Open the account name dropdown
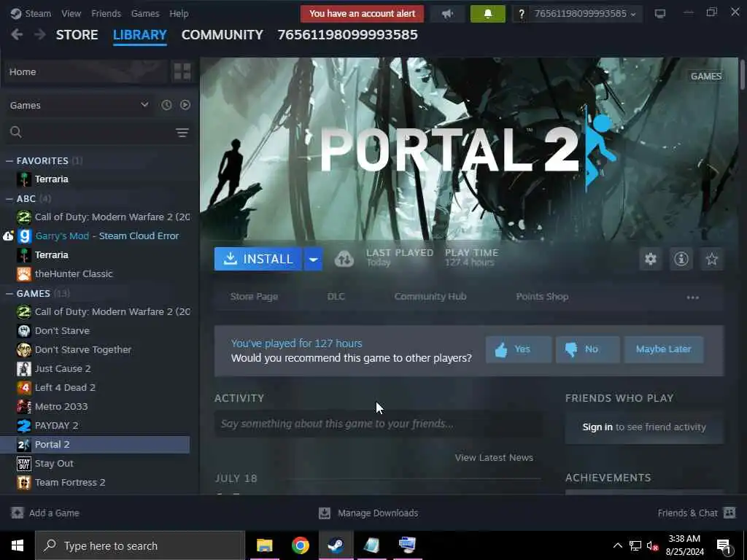The width and height of the screenshot is (747, 560). (585, 14)
